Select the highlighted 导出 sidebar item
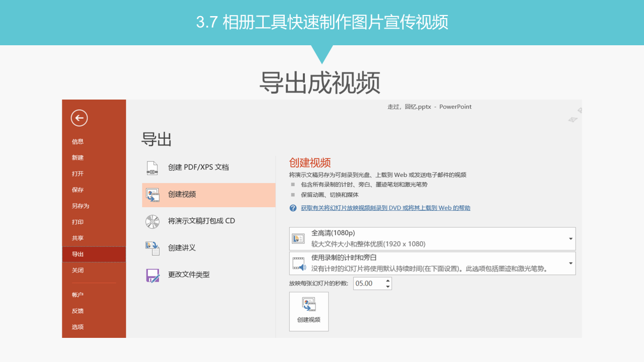 94,254
